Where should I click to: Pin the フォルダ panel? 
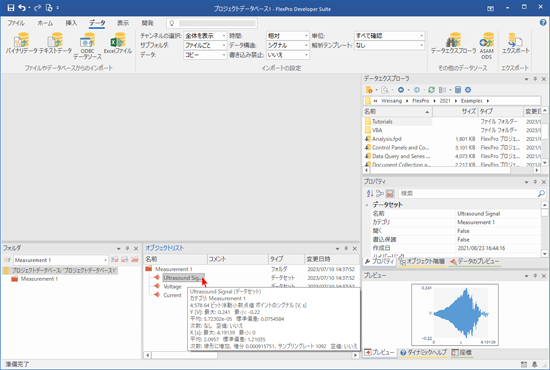(127, 248)
